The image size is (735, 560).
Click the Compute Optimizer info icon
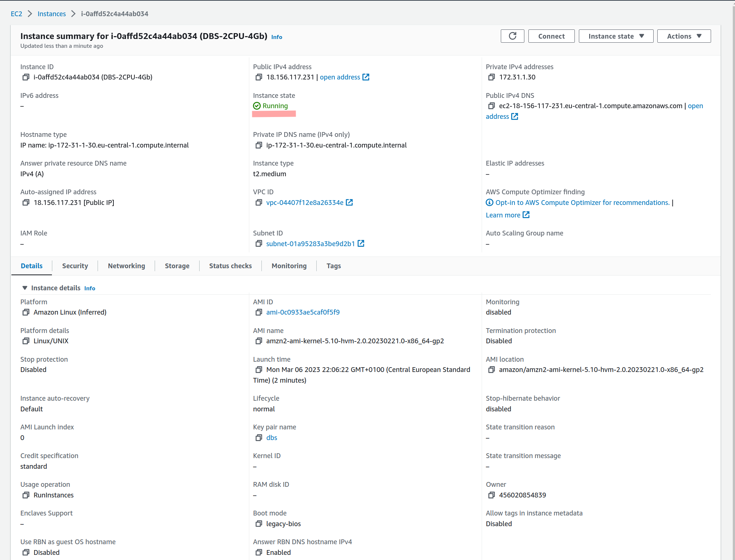489,203
